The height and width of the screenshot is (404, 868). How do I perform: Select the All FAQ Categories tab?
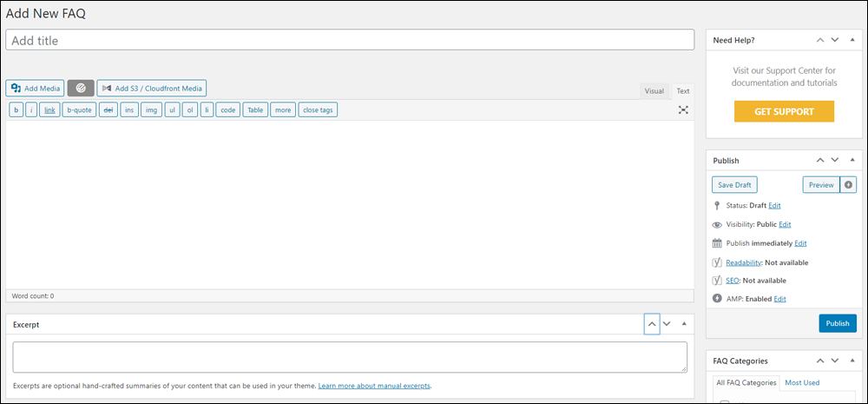(x=746, y=383)
